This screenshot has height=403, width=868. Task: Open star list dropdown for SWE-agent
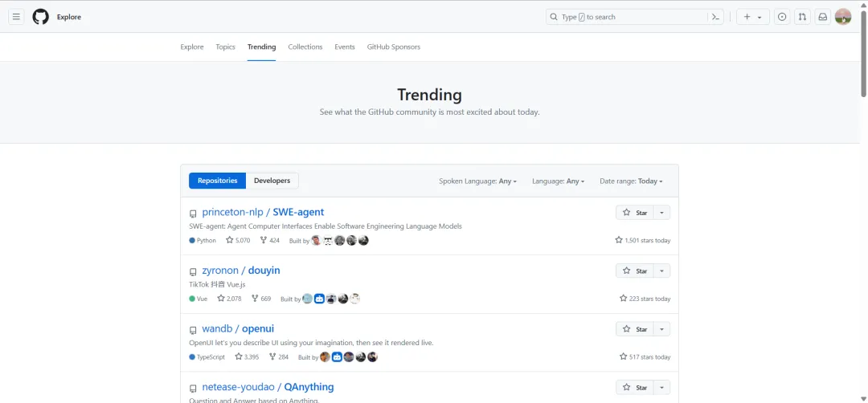(x=662, y=213)
